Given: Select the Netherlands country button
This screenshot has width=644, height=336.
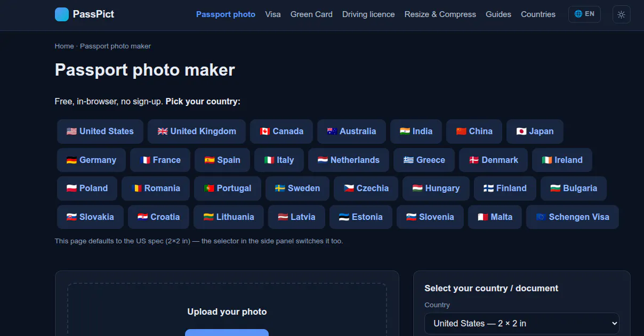Looking at the screenshot, I should pyautogui.click(x=349, y=160).
